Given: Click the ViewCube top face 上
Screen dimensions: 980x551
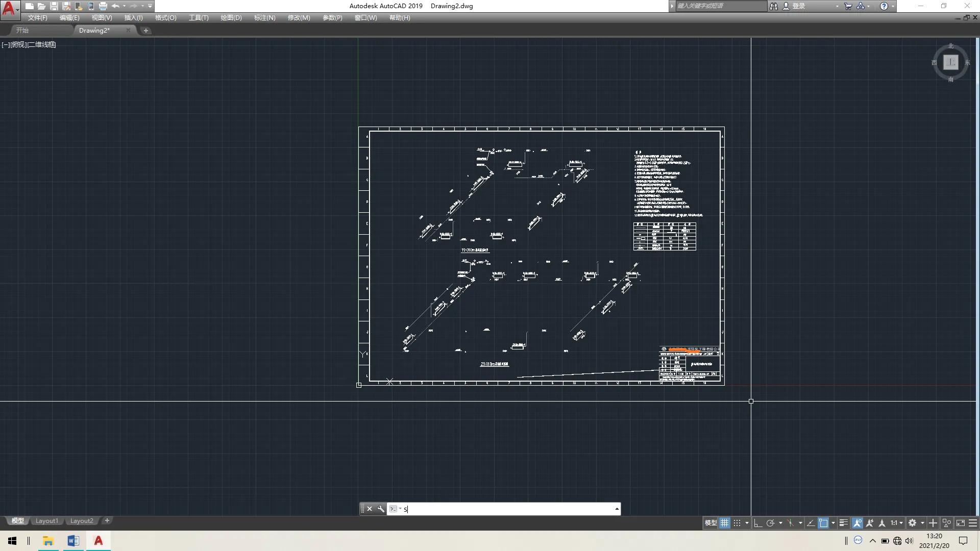Looking at the screenshot, I should pyautogui.click(x=950, y=62).
